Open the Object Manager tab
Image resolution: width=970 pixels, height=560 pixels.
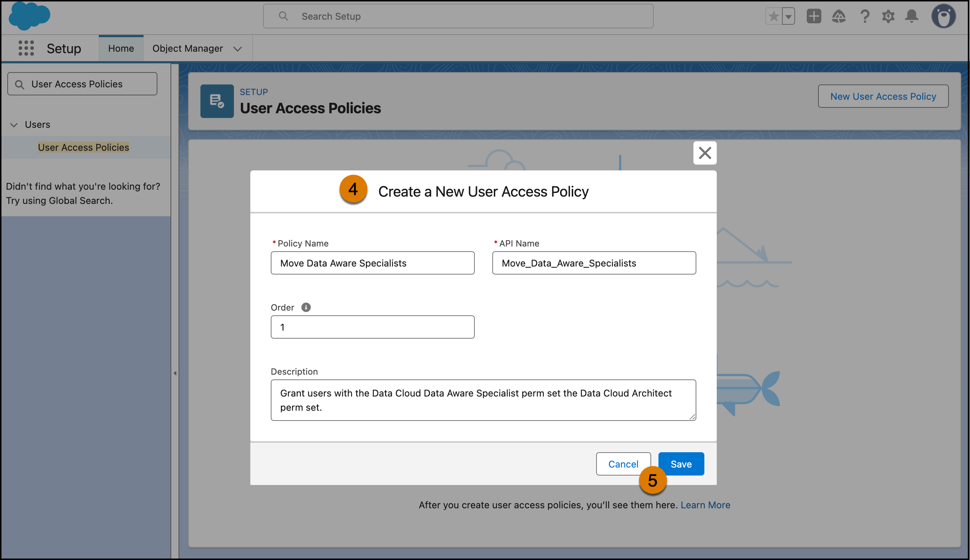point(187,48)
